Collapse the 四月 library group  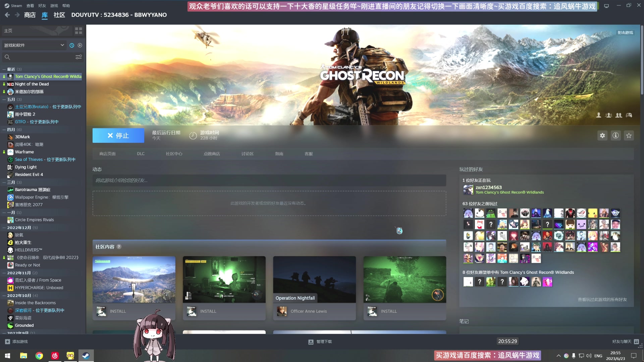click(x=4, y=130)
